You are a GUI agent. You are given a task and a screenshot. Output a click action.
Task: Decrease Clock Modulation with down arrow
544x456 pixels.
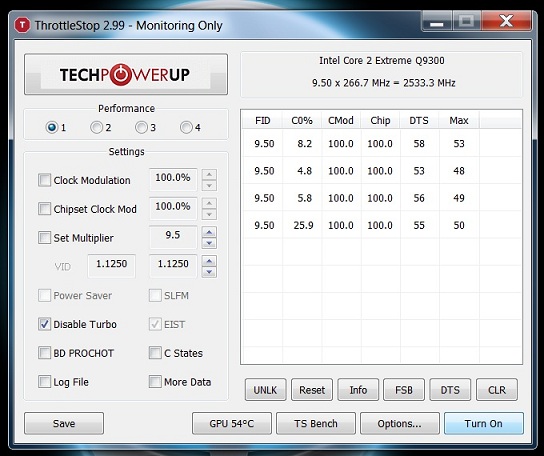[209, 186]
